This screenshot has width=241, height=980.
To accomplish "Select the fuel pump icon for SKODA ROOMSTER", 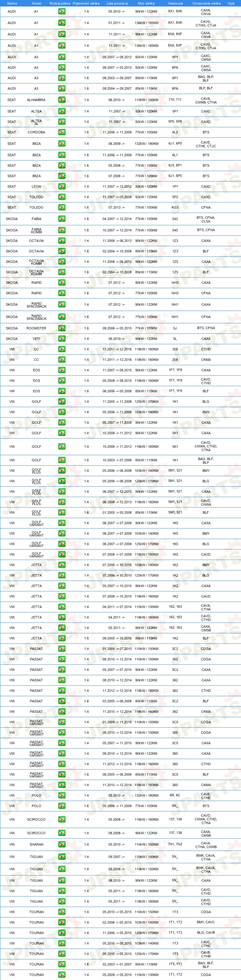I will [62, 328].
